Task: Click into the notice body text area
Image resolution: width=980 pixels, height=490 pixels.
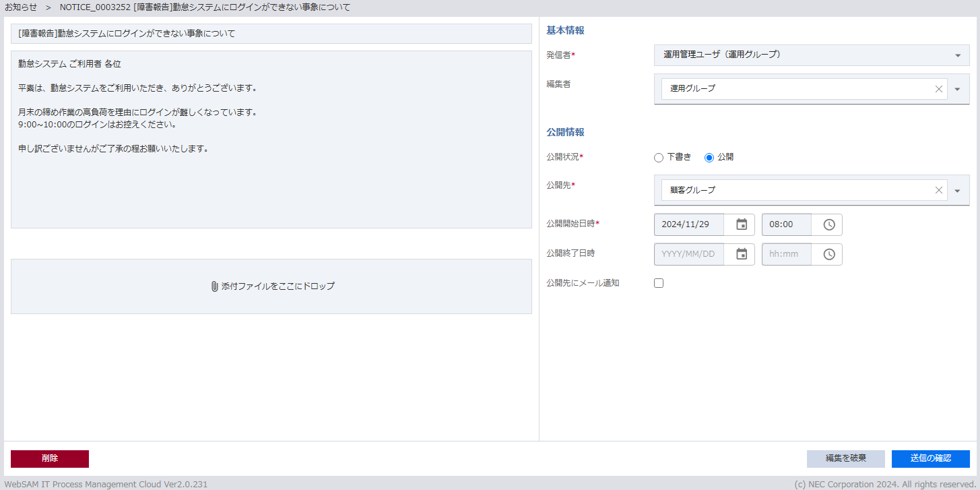Action: (x=271, y=182)
